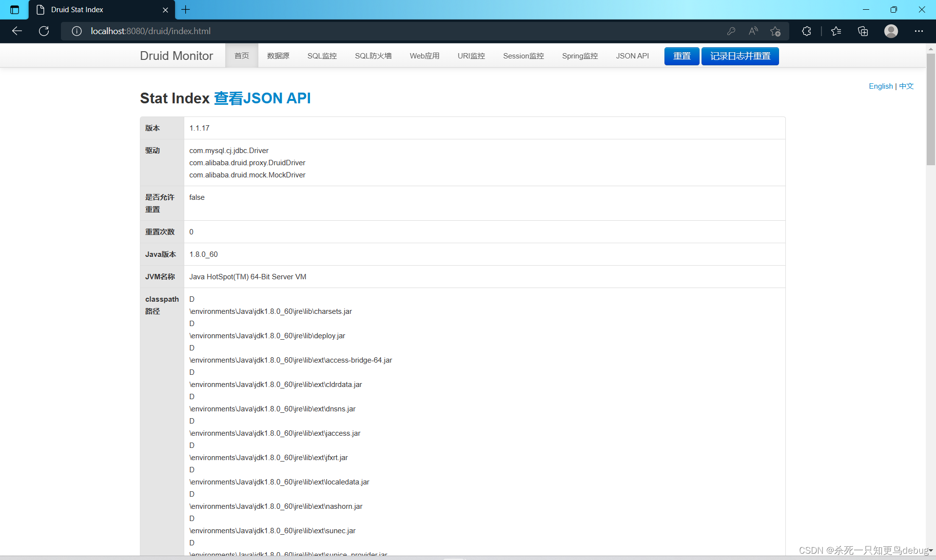Open a new browser tab
This screenshot has height=560, width=936.
[186, 10]
